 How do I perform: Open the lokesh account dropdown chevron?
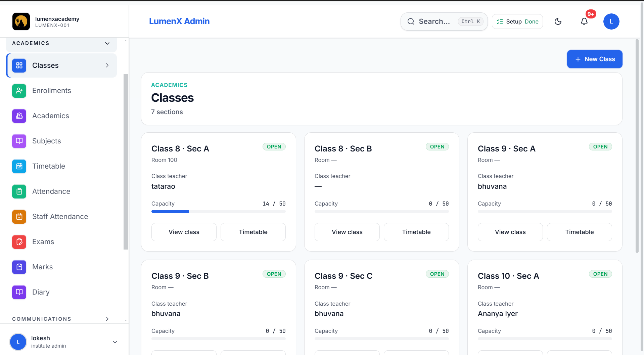click(115, 342)
